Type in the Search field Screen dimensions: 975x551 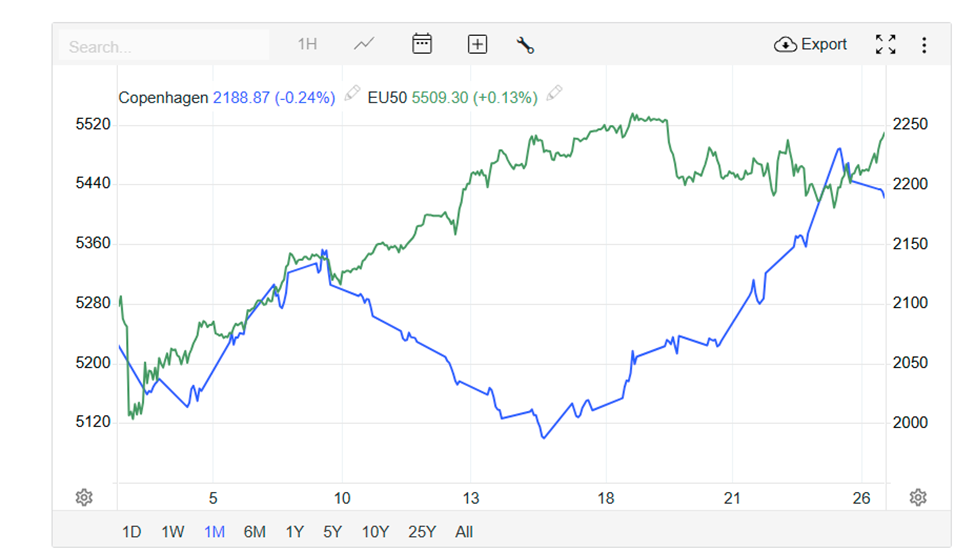(x=165, y=47)
